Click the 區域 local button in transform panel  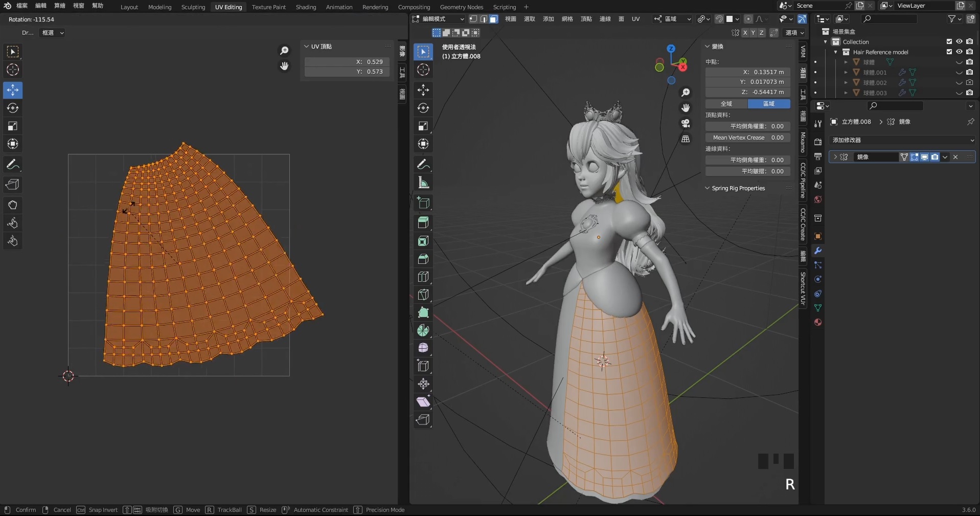point(769,104)
